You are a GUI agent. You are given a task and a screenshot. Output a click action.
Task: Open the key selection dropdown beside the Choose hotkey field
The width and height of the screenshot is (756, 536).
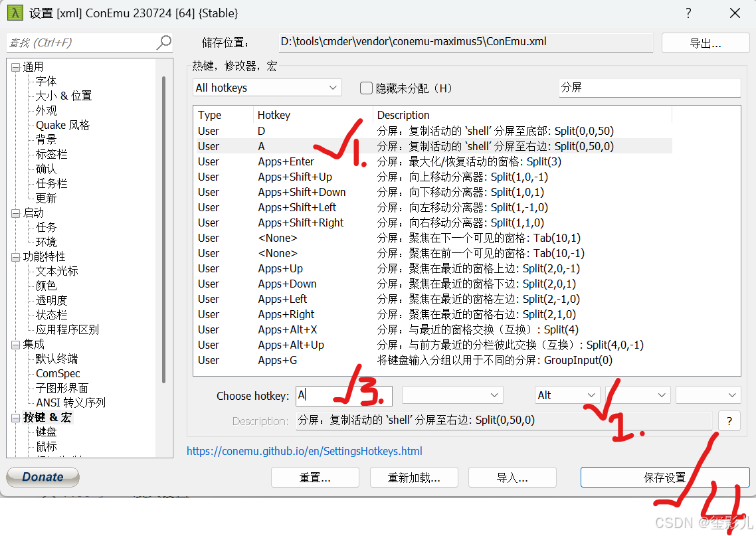(452, 395)
